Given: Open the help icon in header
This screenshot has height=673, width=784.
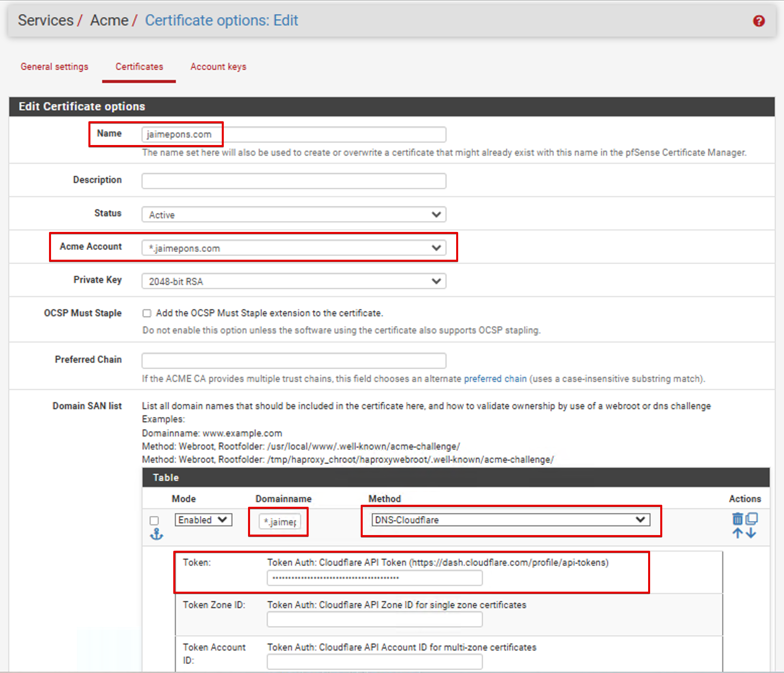Looking at the screenshot, I should click(x=758, y=21).
